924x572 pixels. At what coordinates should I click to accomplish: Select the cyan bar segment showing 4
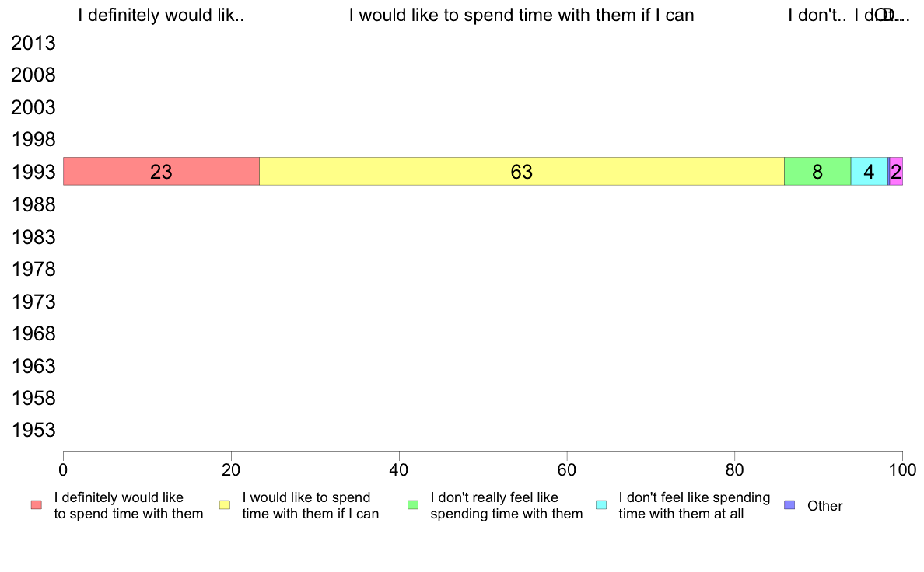[870, 172]
